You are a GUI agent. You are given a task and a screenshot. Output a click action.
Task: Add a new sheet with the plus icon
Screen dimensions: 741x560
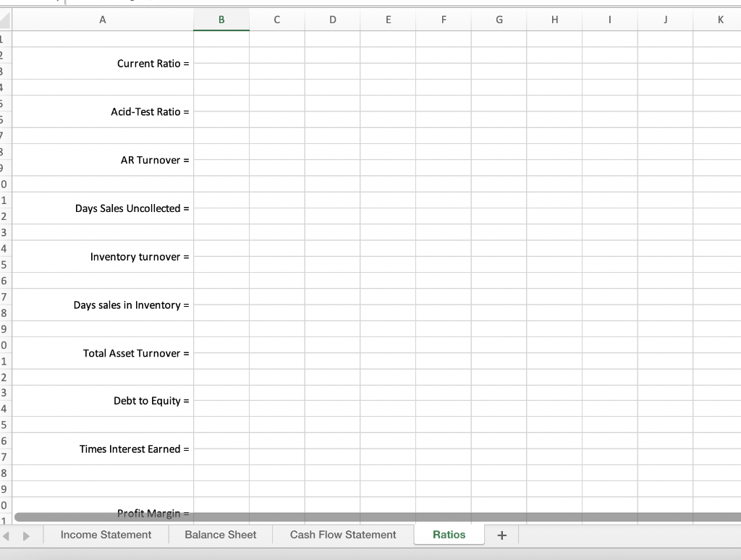click(x=502, y=535)
